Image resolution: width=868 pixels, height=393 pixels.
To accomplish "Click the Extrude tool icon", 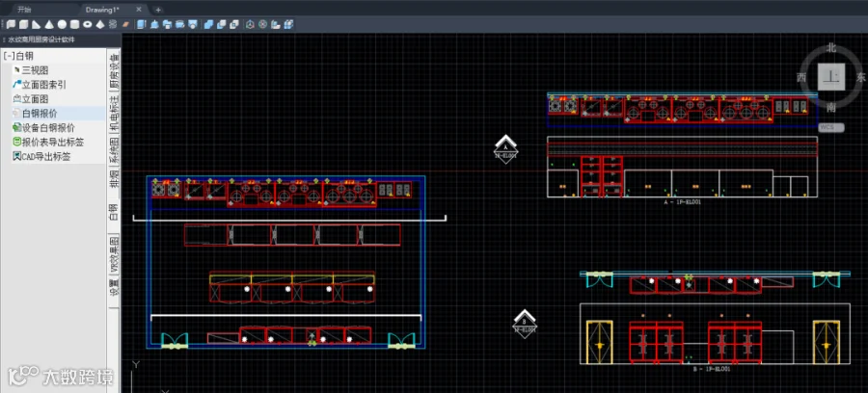I will click(141, 24).
